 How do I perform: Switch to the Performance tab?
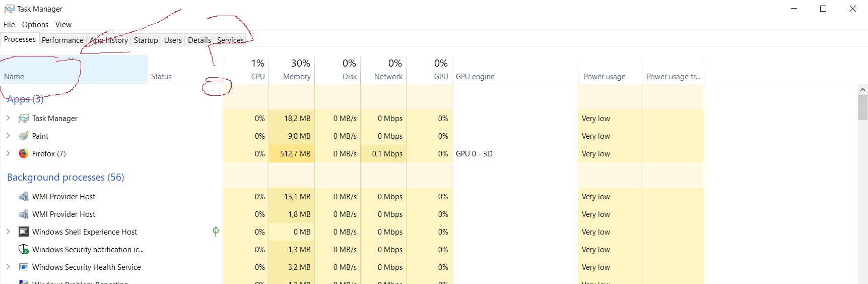coord(62,40)
